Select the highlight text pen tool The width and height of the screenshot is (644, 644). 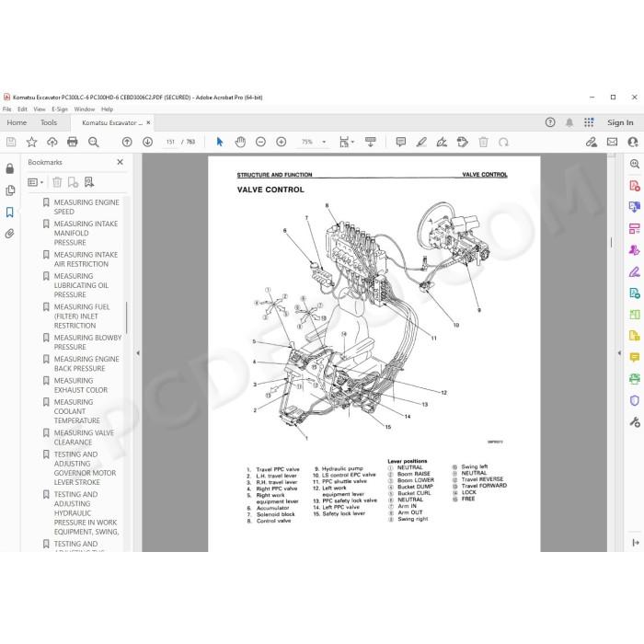(421, 142)
